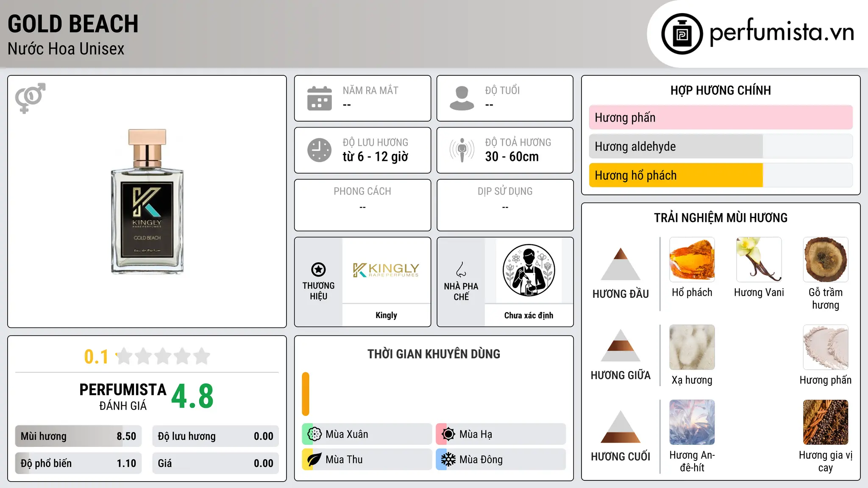Click the 'Nước Hoa Unisex' subtitle
868x488 pixels.
point(66,49)
